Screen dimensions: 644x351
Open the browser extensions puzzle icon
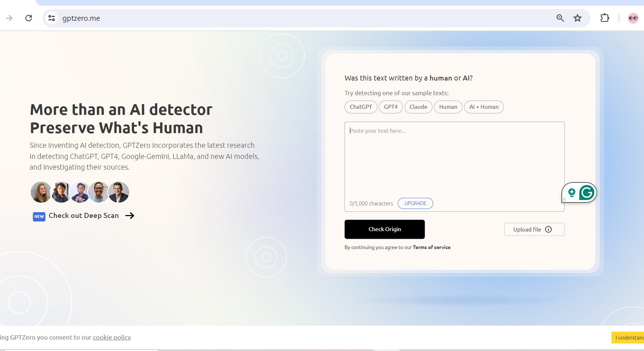pyautogui.click(x=605, y=18)
